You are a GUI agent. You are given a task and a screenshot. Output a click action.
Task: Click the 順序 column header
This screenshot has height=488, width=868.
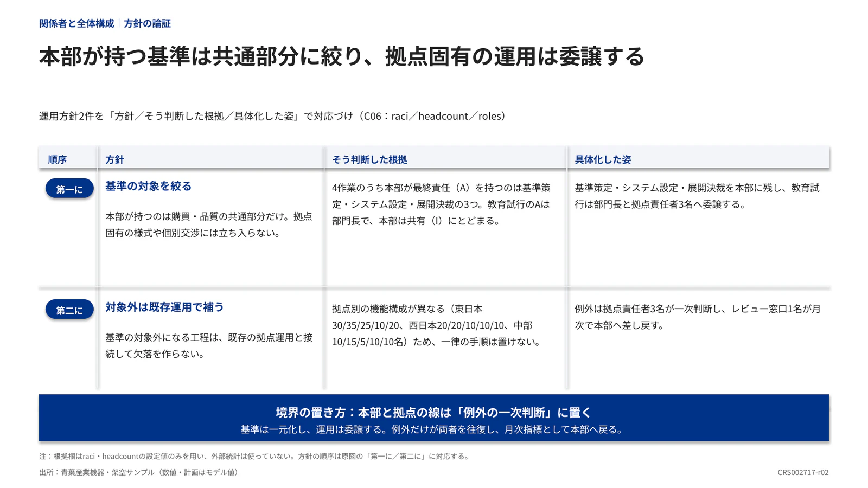[58, 159]
